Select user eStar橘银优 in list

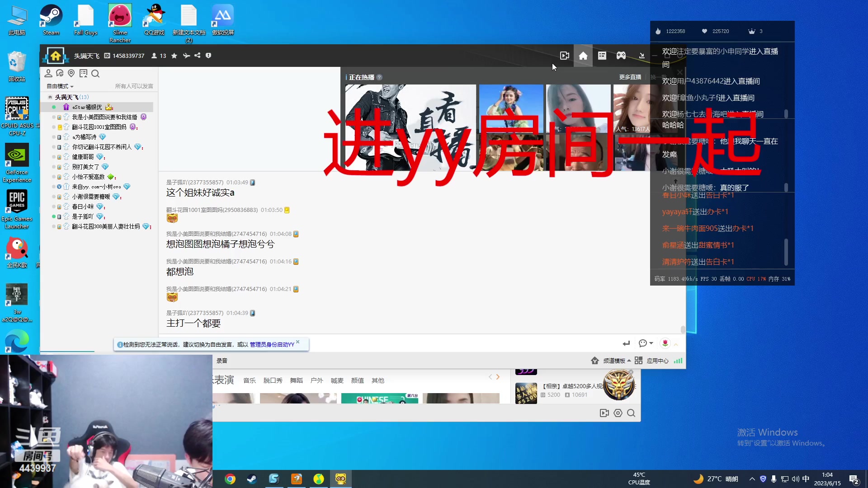[x=97, y=107]
